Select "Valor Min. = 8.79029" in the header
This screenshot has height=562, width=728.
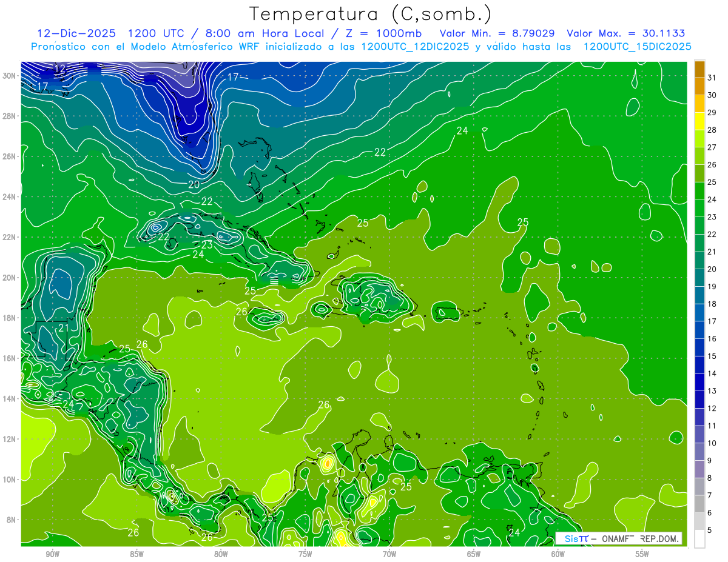(497, 33)
